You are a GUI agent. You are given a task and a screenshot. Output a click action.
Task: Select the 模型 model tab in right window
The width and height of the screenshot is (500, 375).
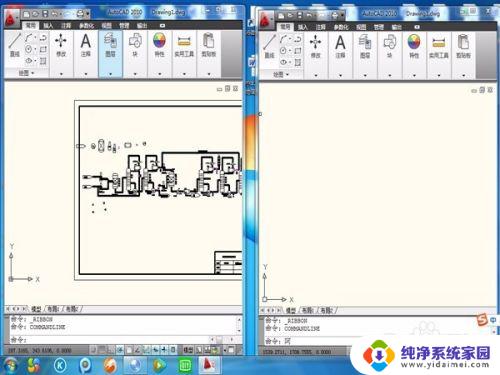pyautogui.click(x=291, y=311)
